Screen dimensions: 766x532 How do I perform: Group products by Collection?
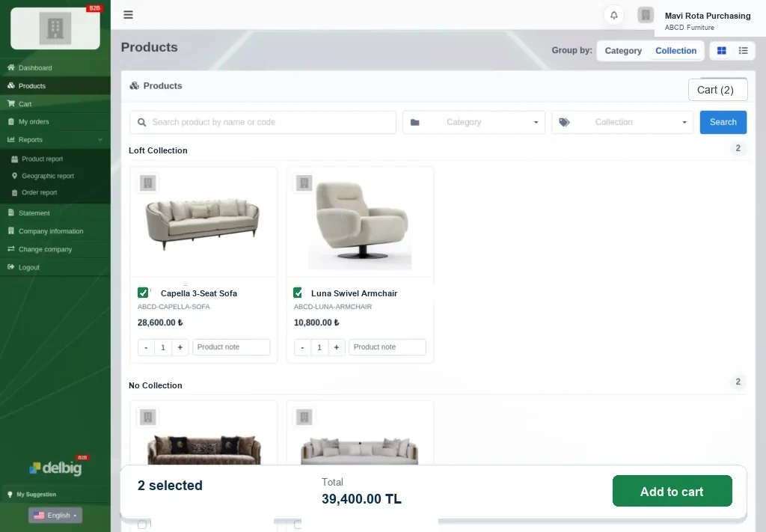tap(675, 51)
